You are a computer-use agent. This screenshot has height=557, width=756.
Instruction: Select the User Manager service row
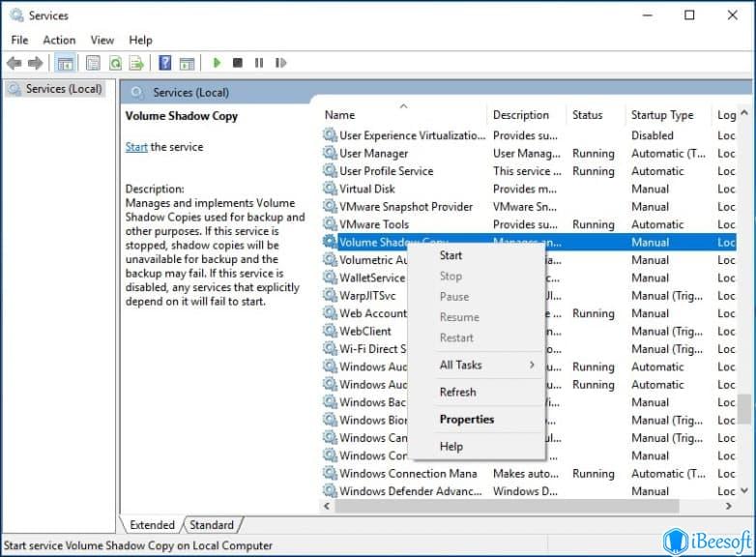(x=529, y=154)
